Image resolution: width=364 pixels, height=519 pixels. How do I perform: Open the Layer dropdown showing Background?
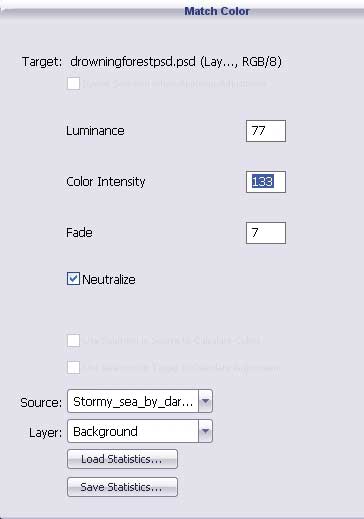click(140, 431)
